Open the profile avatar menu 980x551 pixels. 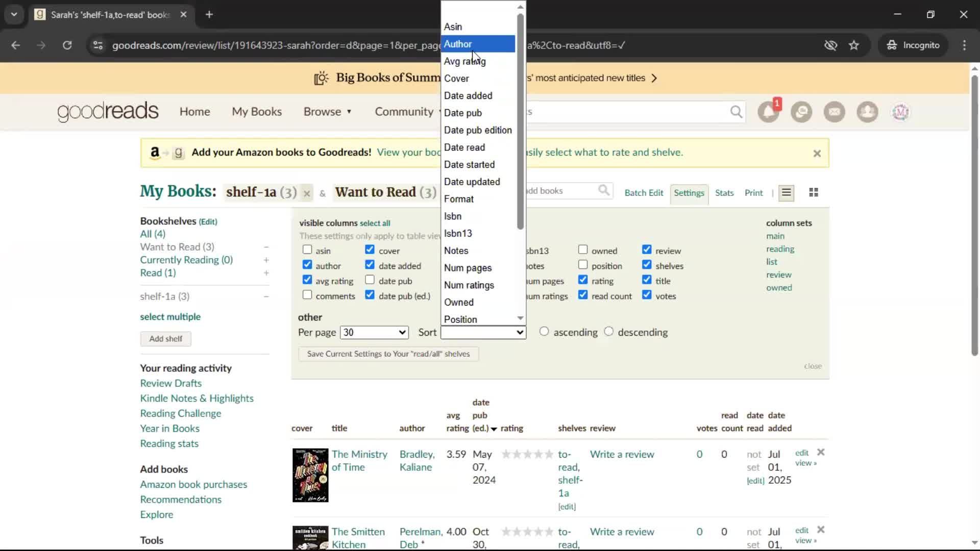[x=900, y=112]
